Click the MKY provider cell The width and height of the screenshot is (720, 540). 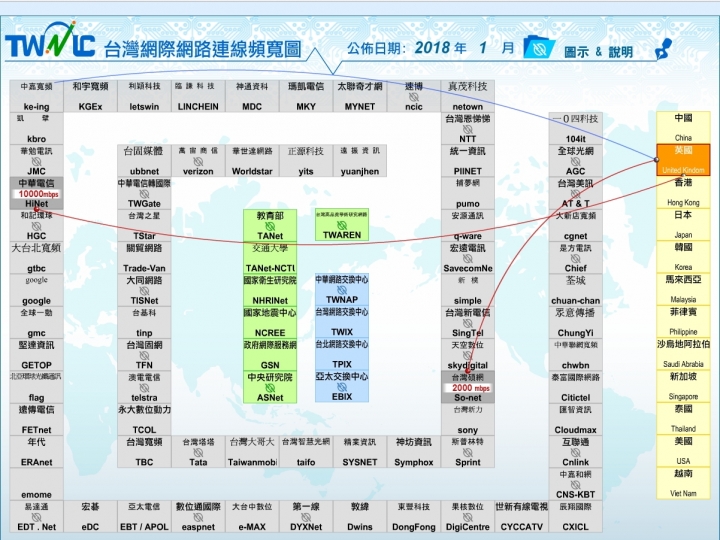(306, 96)
